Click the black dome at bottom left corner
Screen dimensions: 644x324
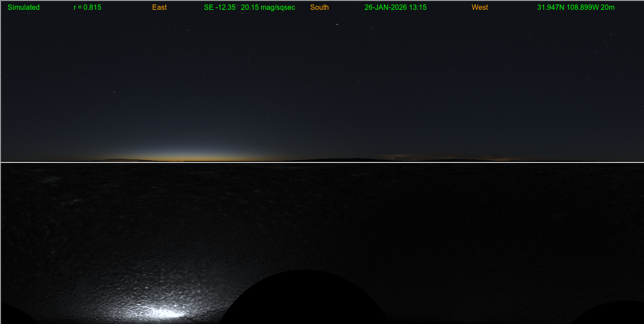13,315
